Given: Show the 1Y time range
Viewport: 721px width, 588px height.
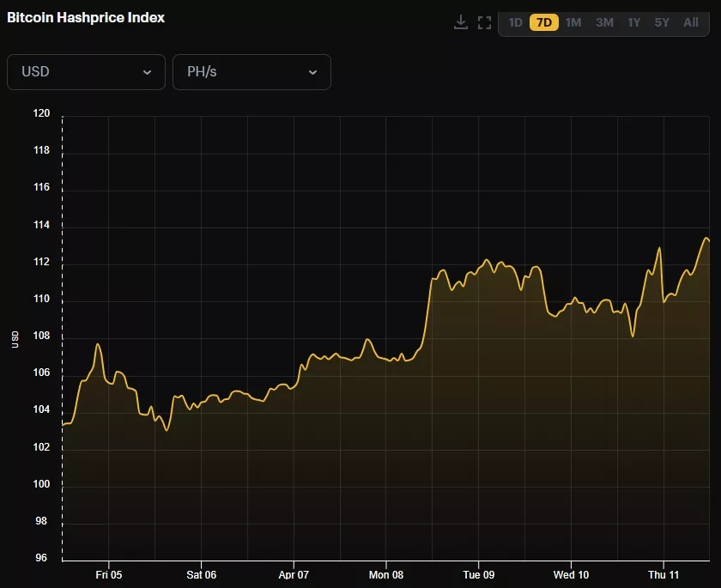Looking at the screenshot, I should pos(633,22).
